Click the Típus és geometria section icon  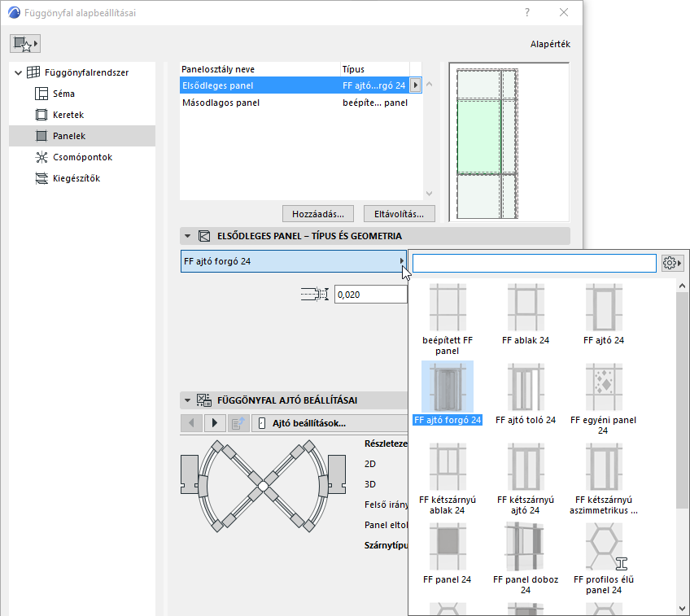204,236
